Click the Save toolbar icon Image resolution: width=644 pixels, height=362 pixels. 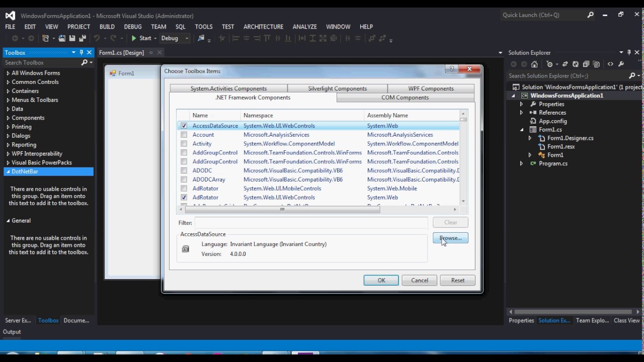pos(72,38)
